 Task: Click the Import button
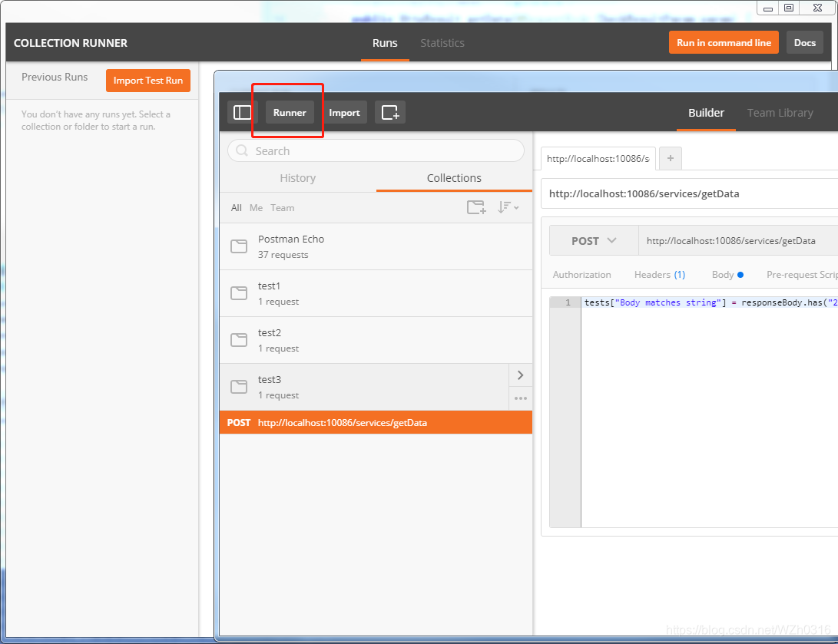[344, 112]
